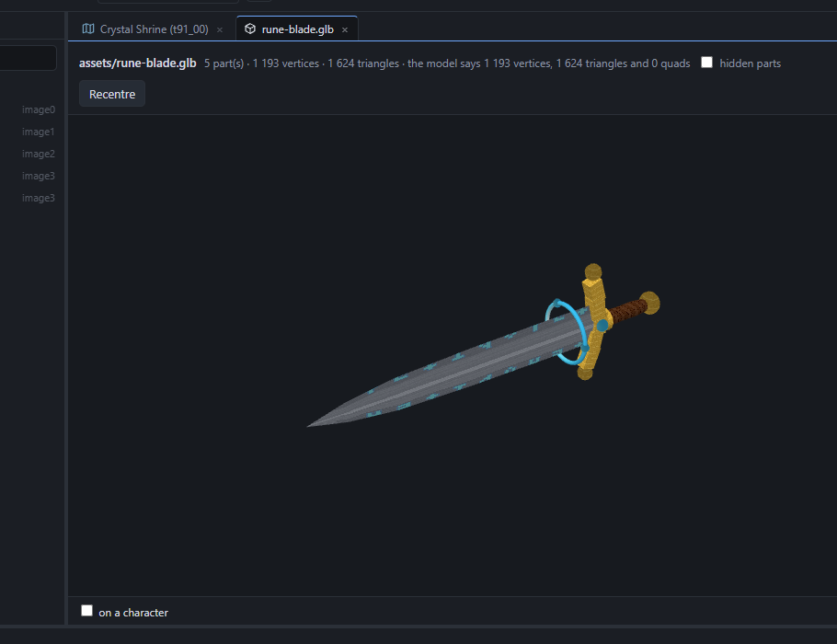The image size is (837, 644).
Task: Click 'hidden parts' label text
Action: click(x=750, y=63)
